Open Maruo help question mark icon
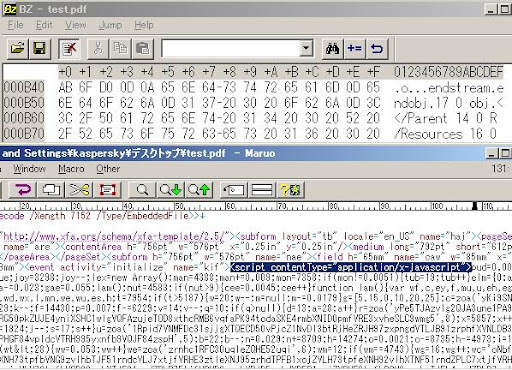Viewport: 512px width, 370px height. (290, 190)
